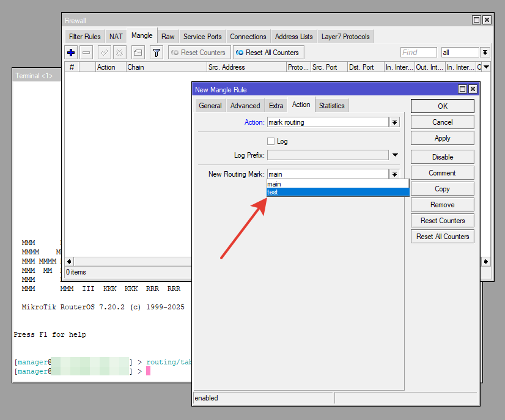This screenshot has width=505, height=420.
Task: Enable the Log checkbox
Action: [271, 141]
